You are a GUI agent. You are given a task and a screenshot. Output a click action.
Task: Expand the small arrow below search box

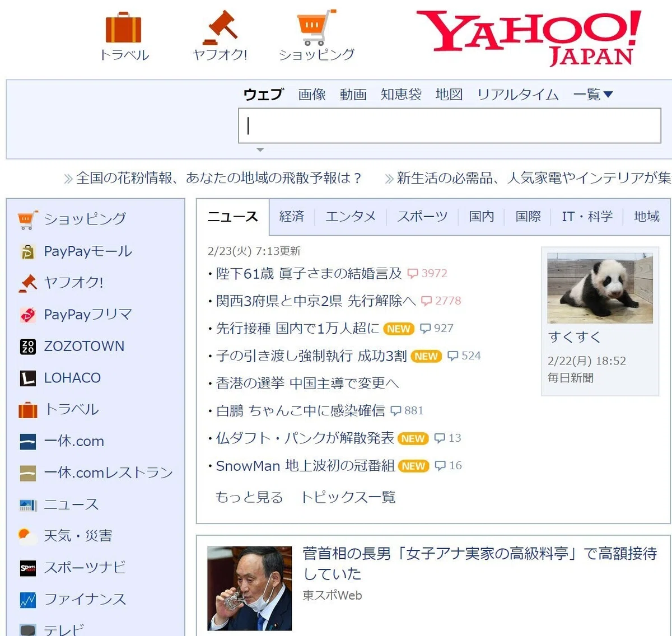260,150
